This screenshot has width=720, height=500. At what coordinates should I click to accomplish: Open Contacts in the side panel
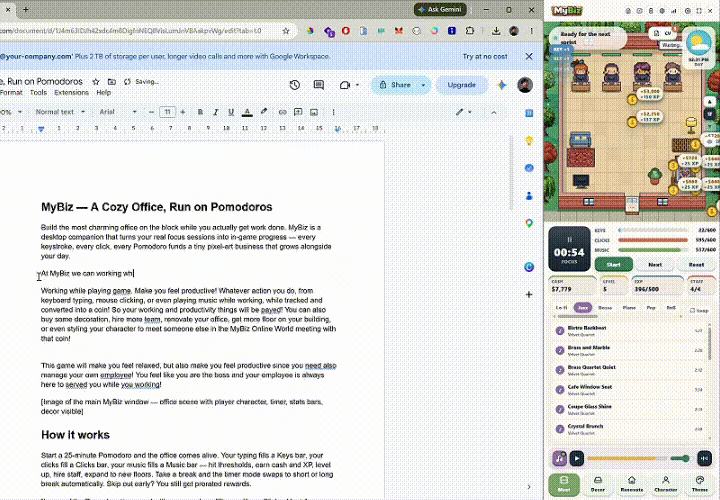529,196
